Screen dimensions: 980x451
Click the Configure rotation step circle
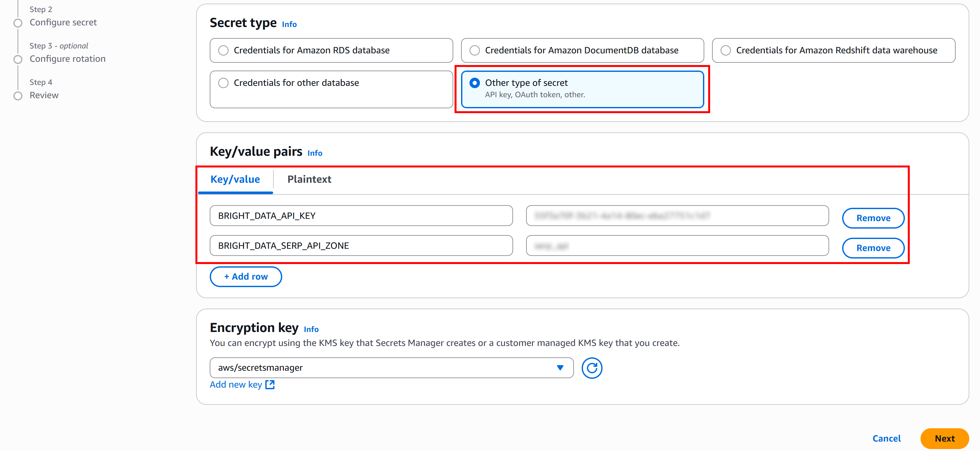click(x=18, y=60)
